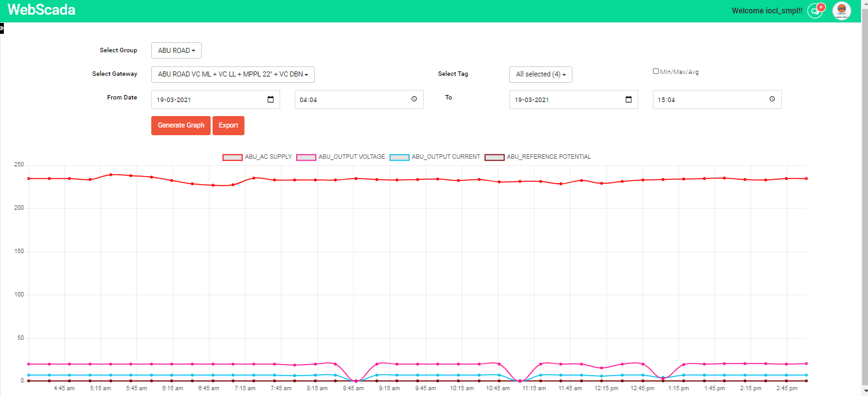This screenshot has width=868, height=396.
Task: Open the ABU ROAD group dropdown
Action: tap(176, 50)
